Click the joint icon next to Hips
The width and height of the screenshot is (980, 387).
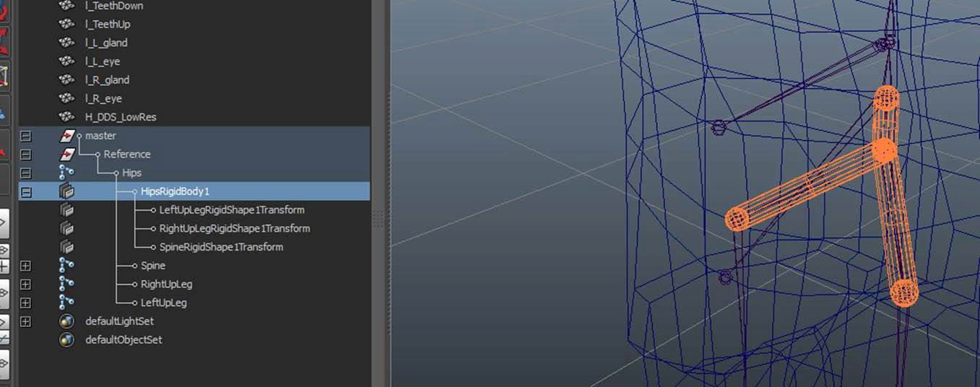66,173
